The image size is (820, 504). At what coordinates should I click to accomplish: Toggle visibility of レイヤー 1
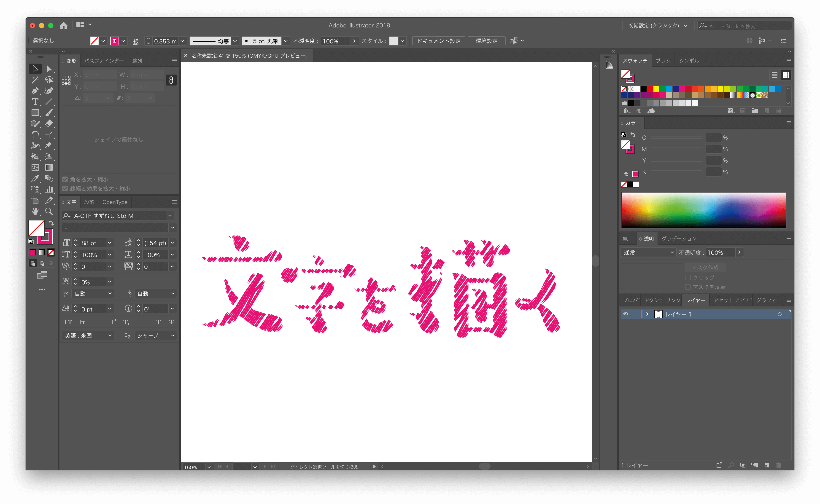626,314
